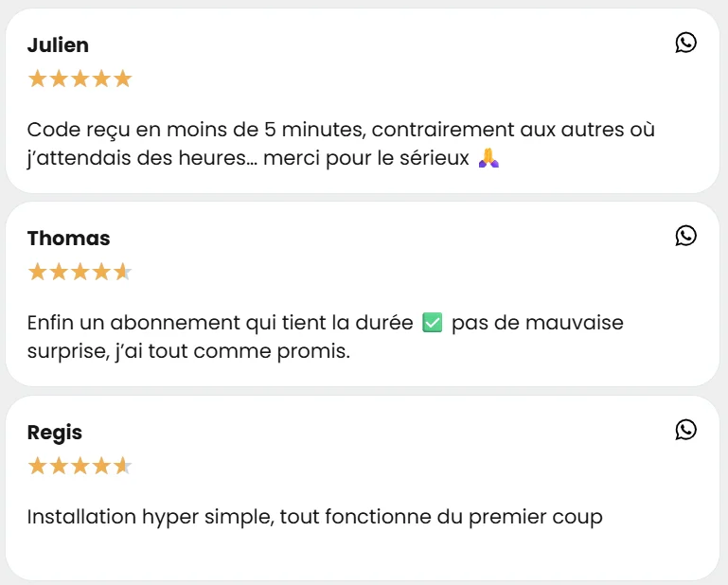Click the words "surprise, j'ai tout comme promis"
Image resolution: width=728 pixels, height=585 pixels.
click(x=188, y=352)
